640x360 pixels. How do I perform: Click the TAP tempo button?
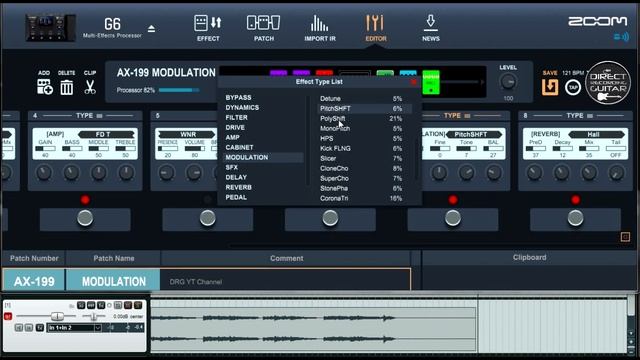tap(573, 87)
